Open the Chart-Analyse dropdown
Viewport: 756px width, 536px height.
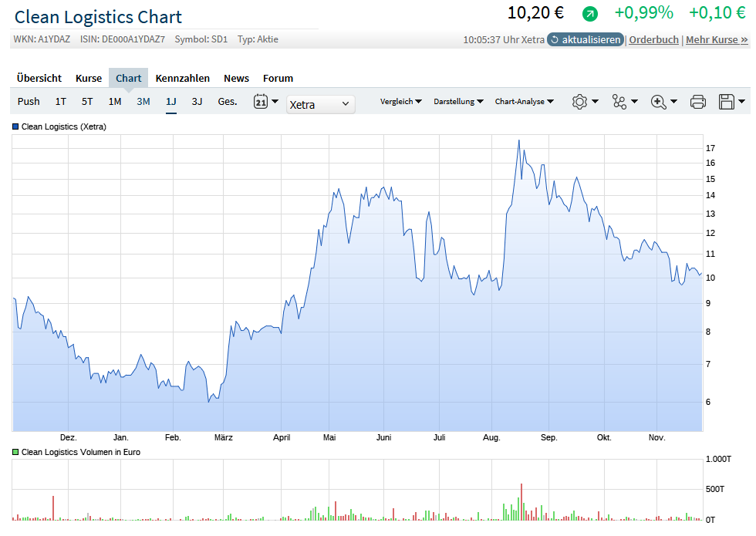tap(524, 101)
